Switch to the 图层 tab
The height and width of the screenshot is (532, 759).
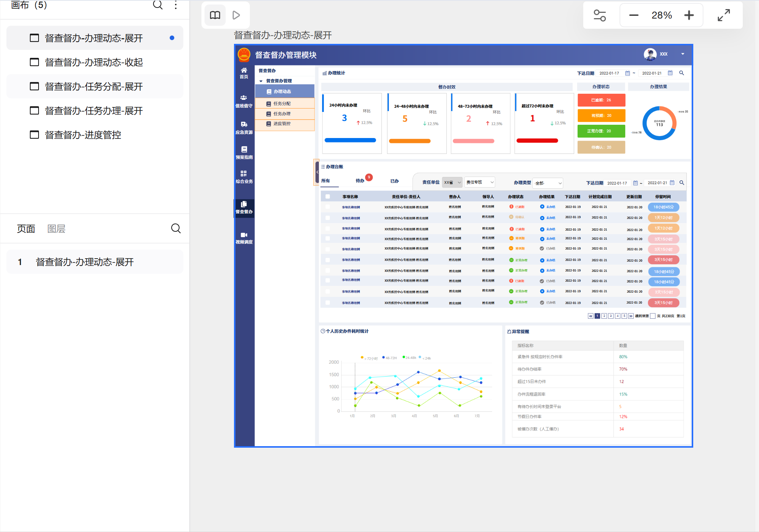pyautogui.click(x=56, y=229)
